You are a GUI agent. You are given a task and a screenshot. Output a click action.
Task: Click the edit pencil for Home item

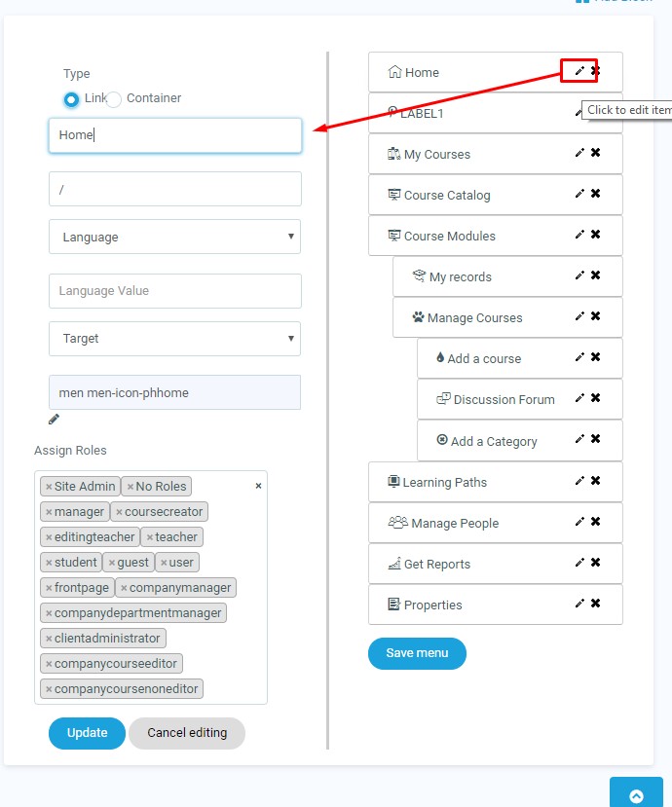click(579, 71)
